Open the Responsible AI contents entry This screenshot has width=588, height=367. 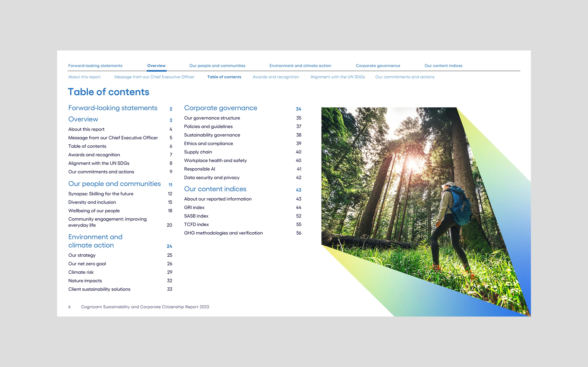pos(199,169)
